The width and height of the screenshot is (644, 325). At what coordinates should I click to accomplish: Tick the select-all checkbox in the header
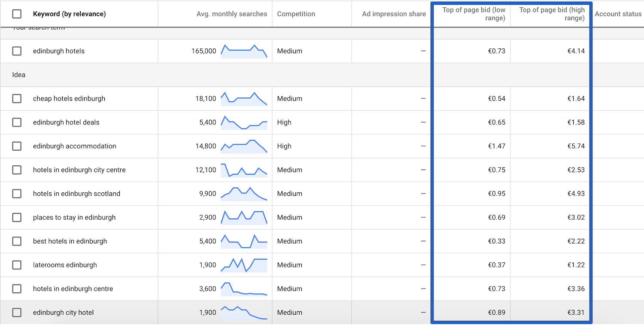pyautogui.click(x=17, y=14)
